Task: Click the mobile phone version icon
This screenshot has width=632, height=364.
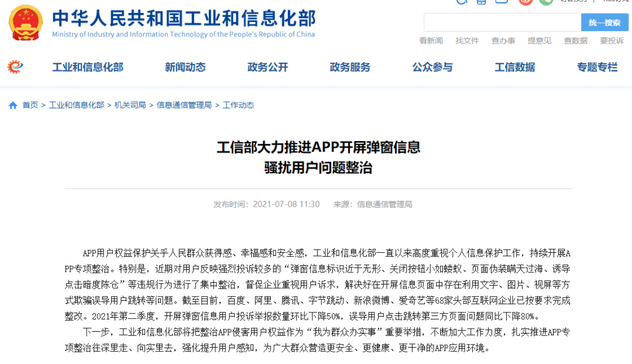Action: coord(481,2)
